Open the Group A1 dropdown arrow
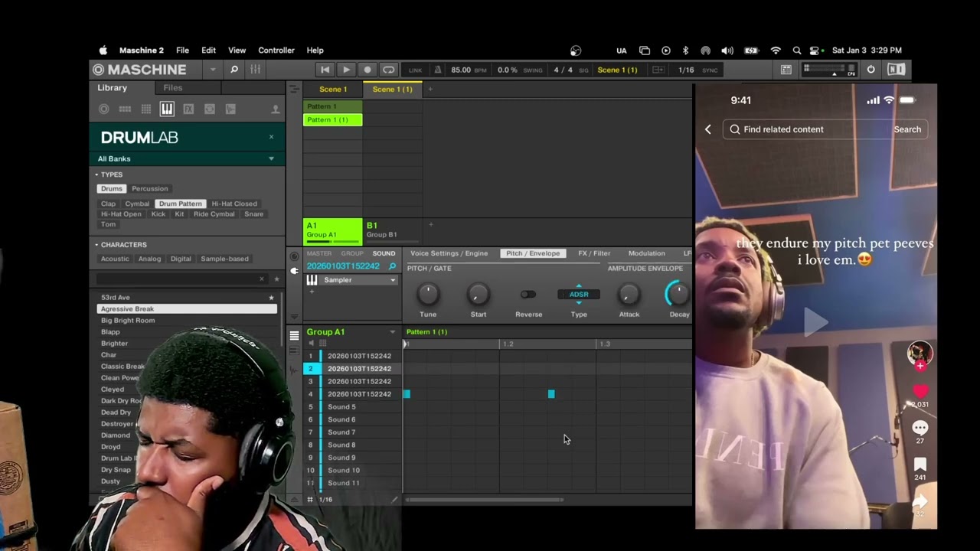This screenshot has height=551, width=980. point(393,332)
